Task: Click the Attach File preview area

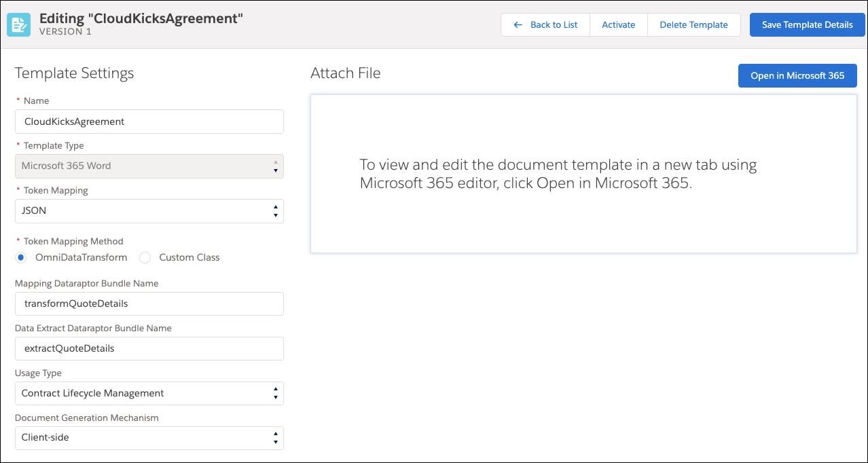Action: pos(584,173)
